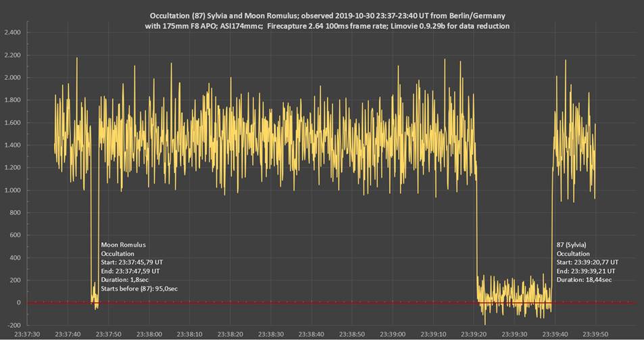Select the 23:37:30 tick on the time axis
The width and height of the screenshot is (644, 340).
[27, 333]
